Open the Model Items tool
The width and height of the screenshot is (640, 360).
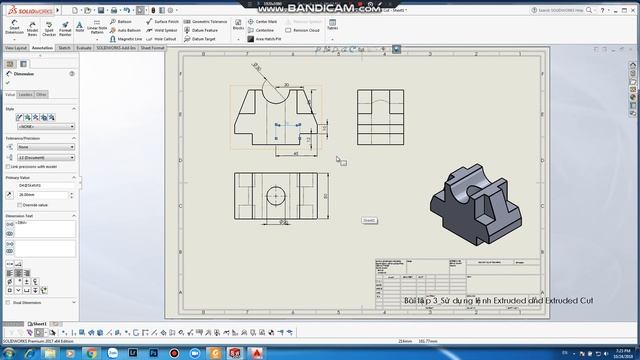click(x=32, y=28)
